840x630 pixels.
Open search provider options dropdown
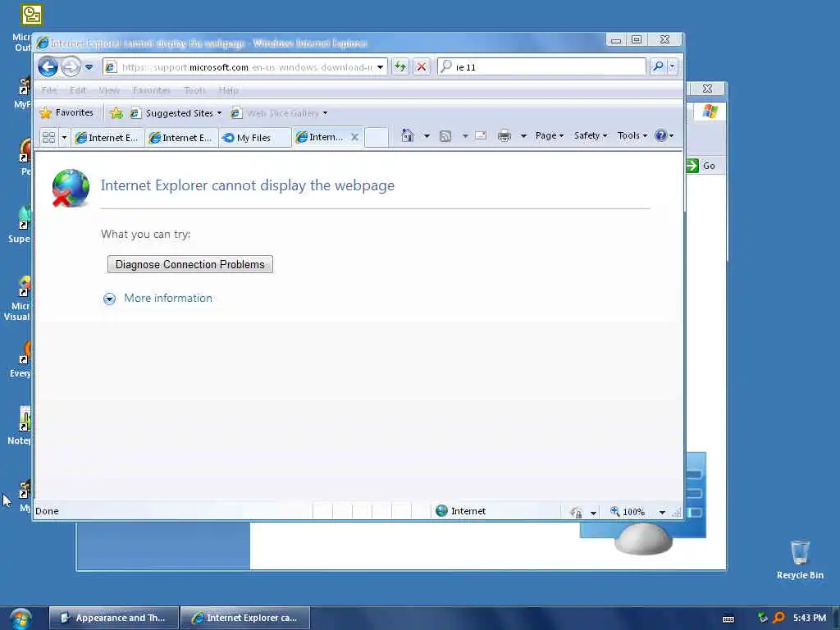point(672,66)
